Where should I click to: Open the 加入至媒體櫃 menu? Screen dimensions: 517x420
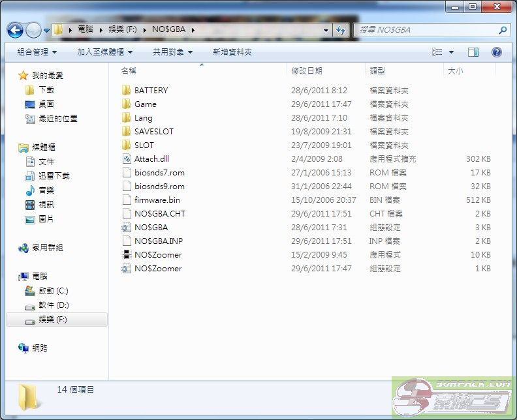click(x=105, y=52)
